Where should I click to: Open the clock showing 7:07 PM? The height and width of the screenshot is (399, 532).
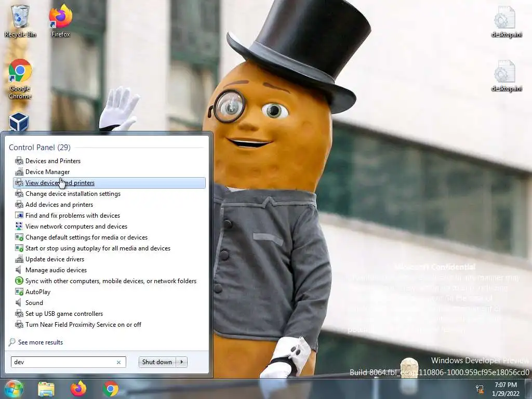(506, 389)
